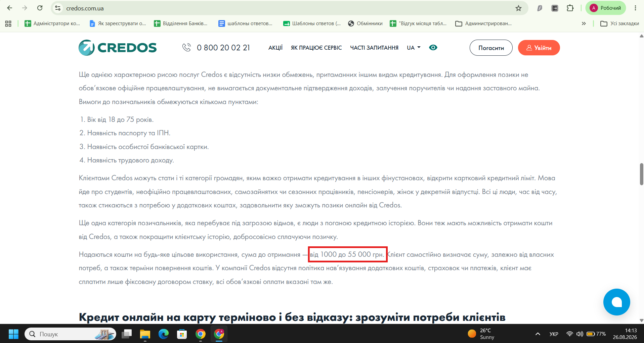Open the Администрирован... bookmarks folder
The image size is (644, 343).
pos(483,23)
